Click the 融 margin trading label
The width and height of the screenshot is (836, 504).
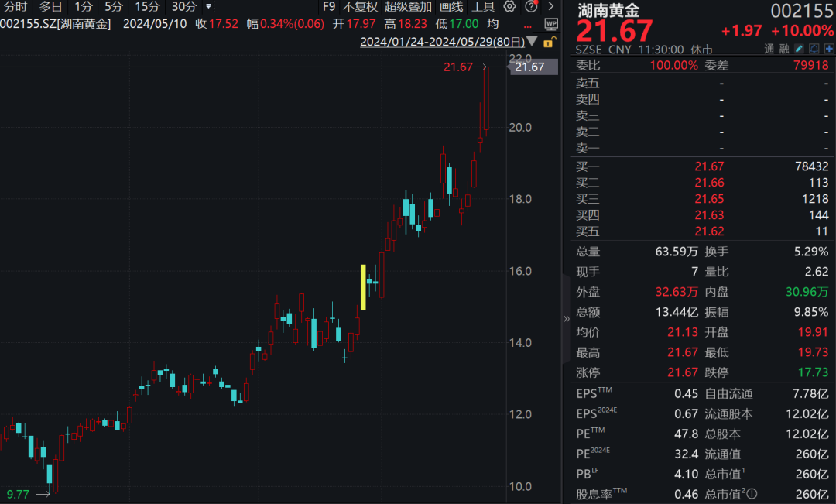click(783, 49)
